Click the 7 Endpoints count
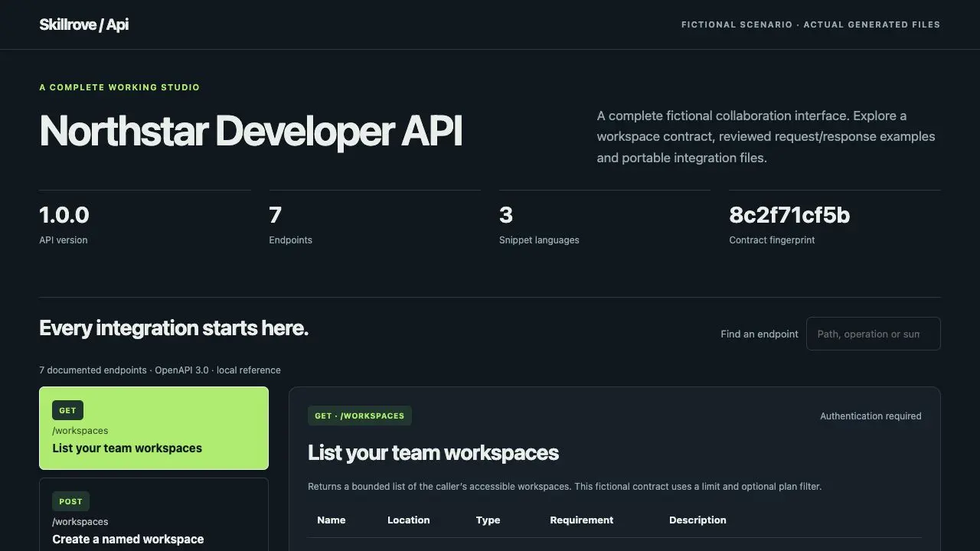Image resolution: width=980 pixels, height=551 pixels. coord(276,215)
